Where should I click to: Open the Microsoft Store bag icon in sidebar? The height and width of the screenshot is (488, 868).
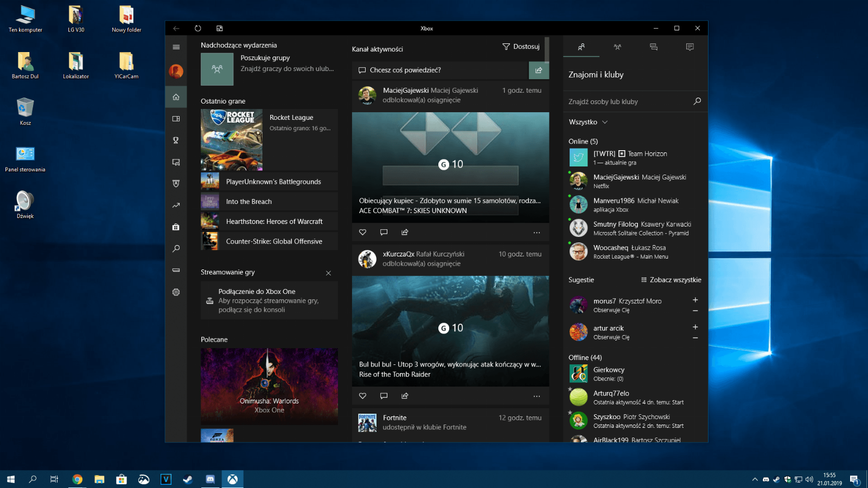[x=176, y=227]
